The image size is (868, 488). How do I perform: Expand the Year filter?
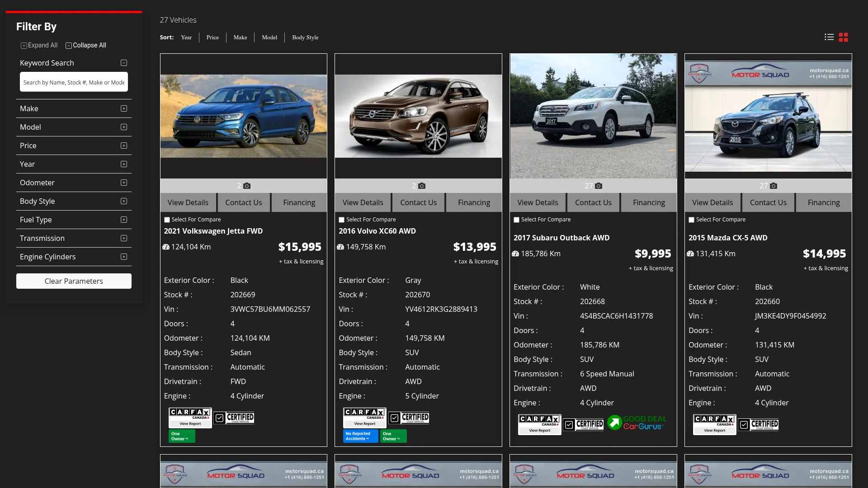coord(124,164)
